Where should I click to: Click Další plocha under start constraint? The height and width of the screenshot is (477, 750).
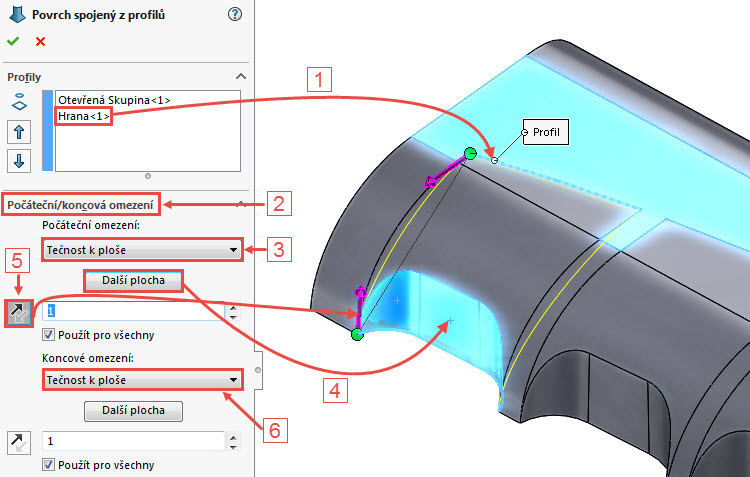click(133, 280)
